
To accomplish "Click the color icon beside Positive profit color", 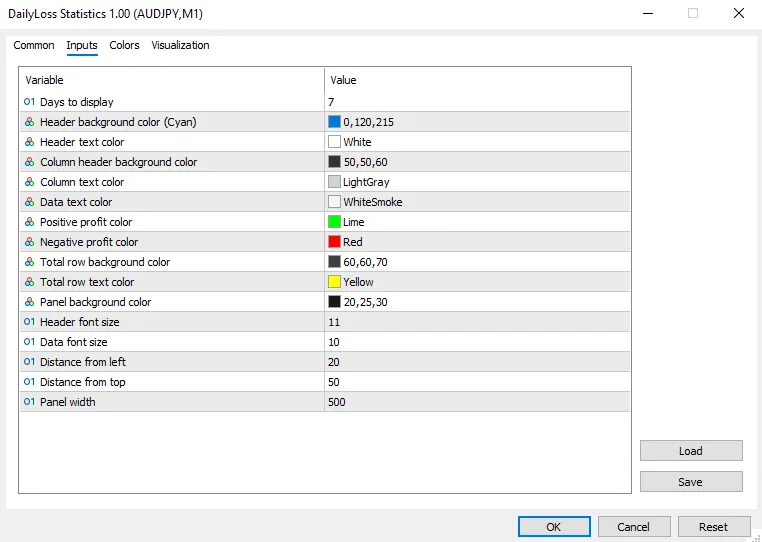I will (x=29, y=222).
